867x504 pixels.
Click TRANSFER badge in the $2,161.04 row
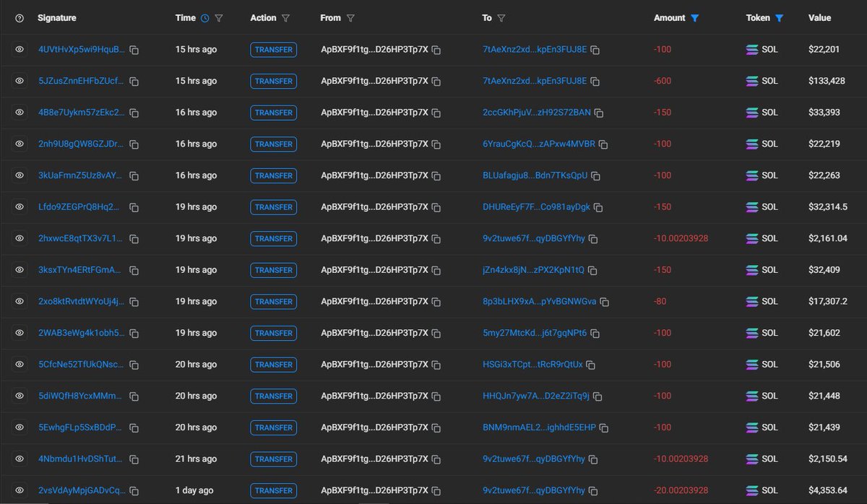[274, 238]
